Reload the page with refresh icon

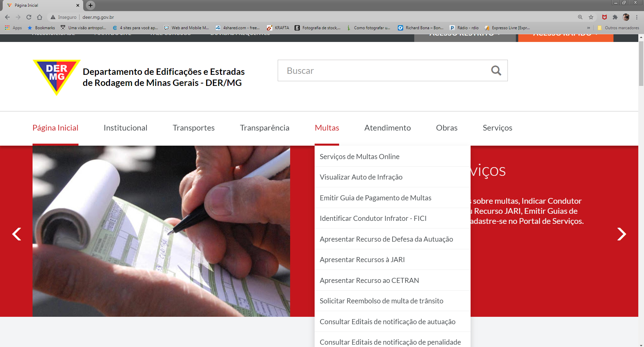(x=29, y=17)
